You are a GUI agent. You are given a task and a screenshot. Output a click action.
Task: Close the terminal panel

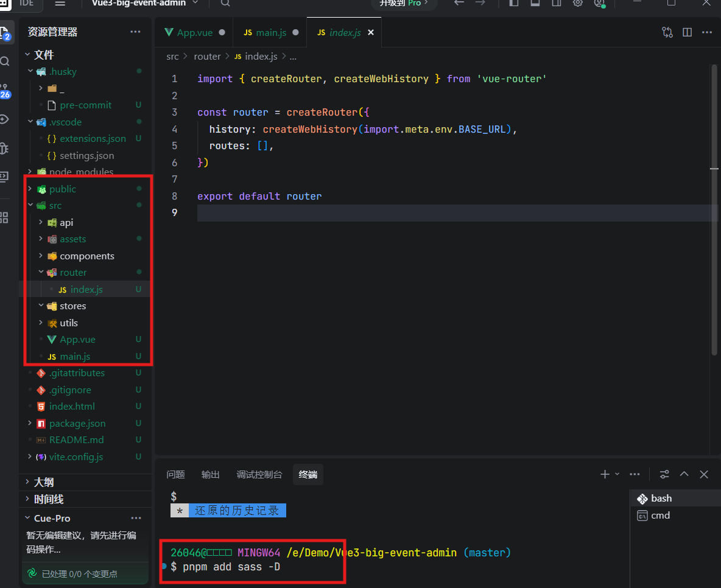point(704,474)
